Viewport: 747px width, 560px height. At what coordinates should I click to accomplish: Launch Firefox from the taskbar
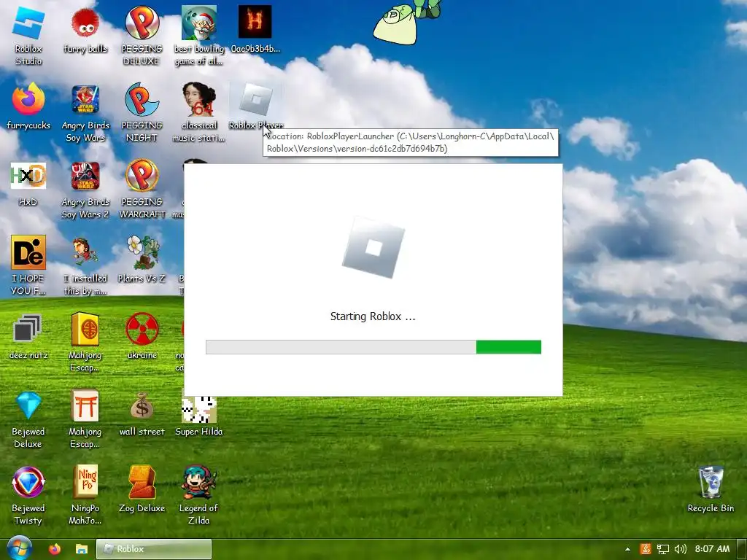pyautogui.click(x=54, y=549)
